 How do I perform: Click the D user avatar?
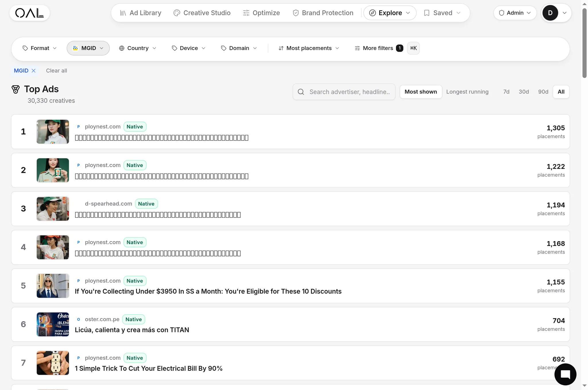pyautogui.click(x=550, y=13)
